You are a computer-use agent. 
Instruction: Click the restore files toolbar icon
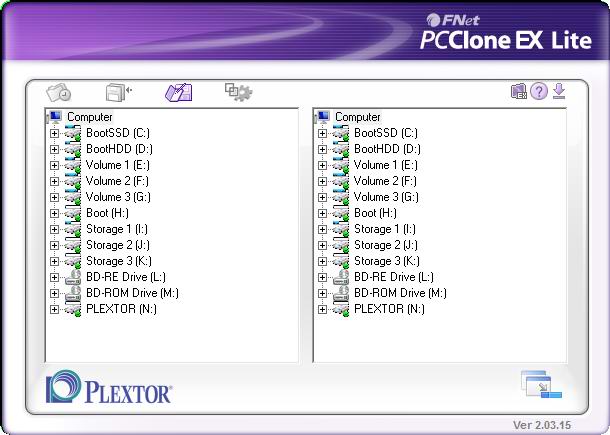click(x=119, y=92)
